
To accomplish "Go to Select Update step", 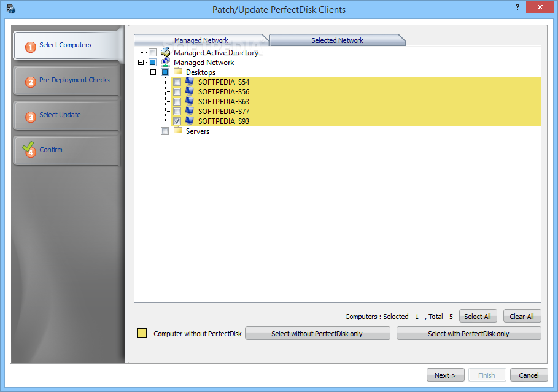I will tap(67, 115).
